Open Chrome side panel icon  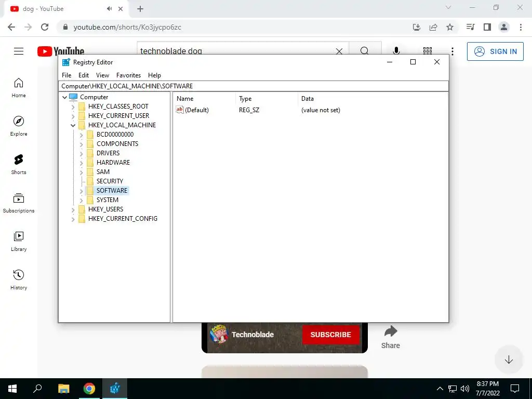(487, 27)
